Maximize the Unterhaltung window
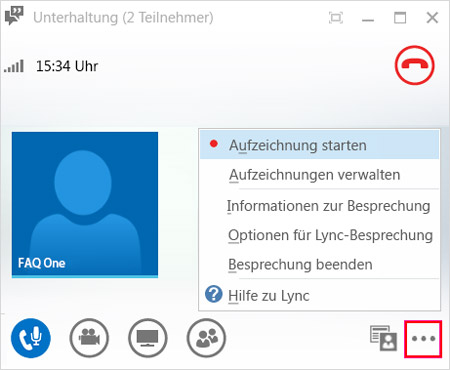This screenshot has width=450, height=370. pos(400,18)
